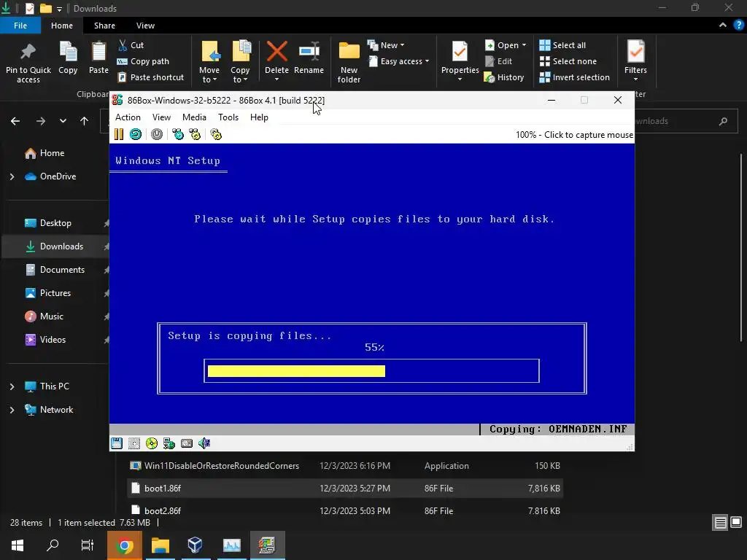The image size is (747, 560).
Task: Click the Edit ribbon command
Action: (498, 61)
